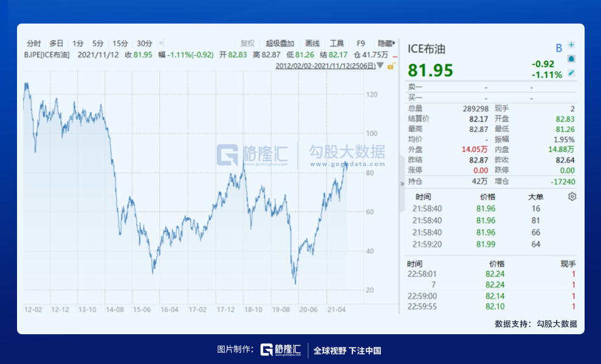This screenshot has height=364, width=601.
Task: Click 结算价 value 82.17
Action: pos(478,119)
